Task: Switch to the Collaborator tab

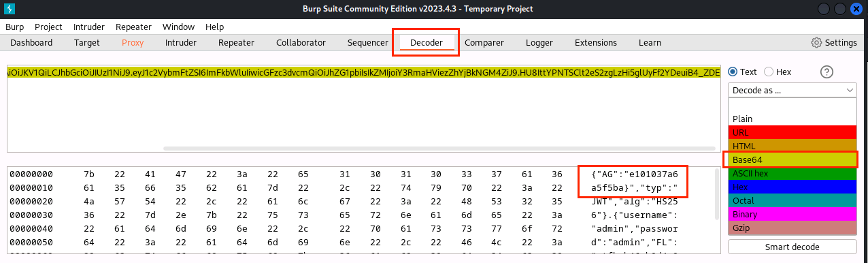Action: (301, 42)
